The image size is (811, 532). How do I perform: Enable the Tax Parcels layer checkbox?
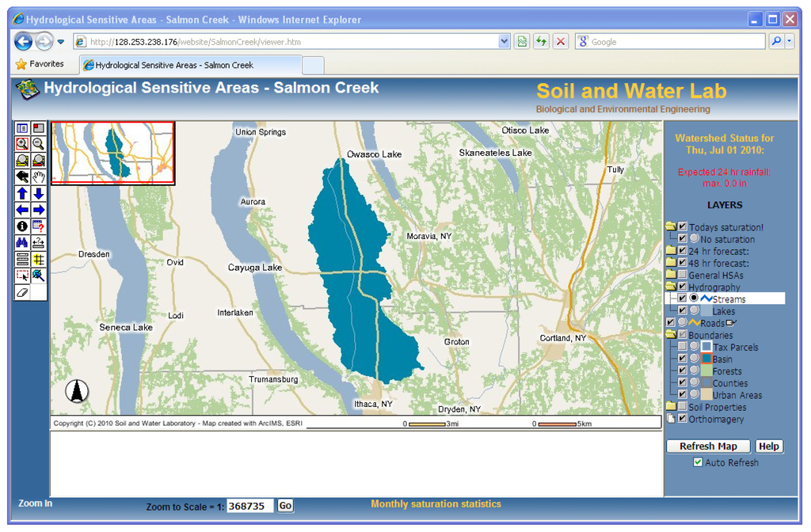(x=682, y=347)
